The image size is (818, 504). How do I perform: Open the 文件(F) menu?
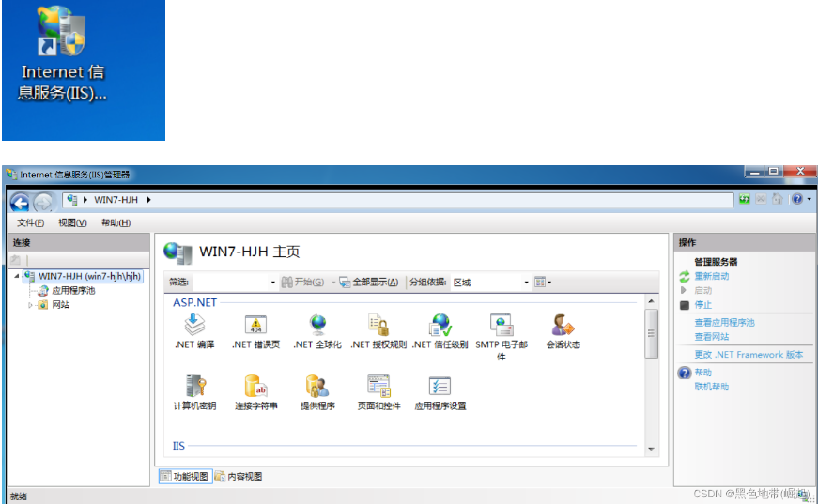[x=30, y=223]
